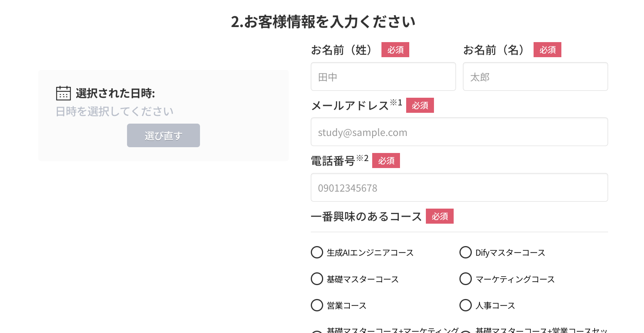Click the 必須 badge next to お名前（姓）
Viewport: 644px width, 333px height.
click(395, 49)
